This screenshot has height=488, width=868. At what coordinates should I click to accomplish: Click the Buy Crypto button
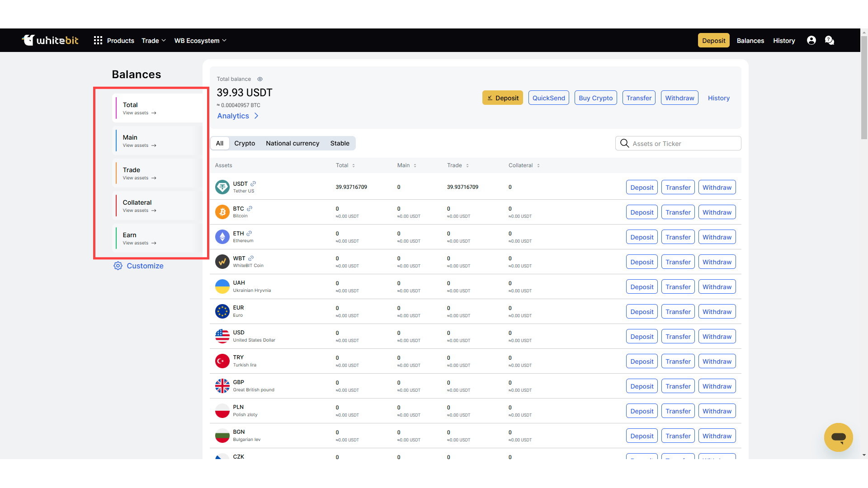pyautogui.click(x=596, y=98)
